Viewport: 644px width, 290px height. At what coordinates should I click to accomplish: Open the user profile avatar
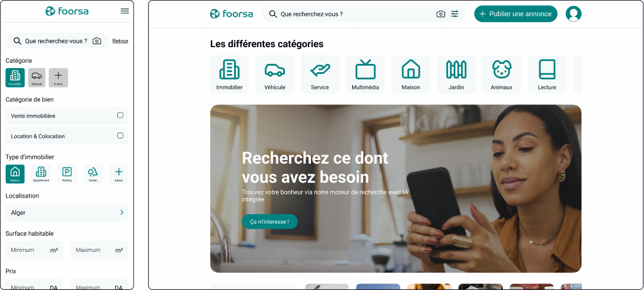pyautogui.click(x=573, y=14)
